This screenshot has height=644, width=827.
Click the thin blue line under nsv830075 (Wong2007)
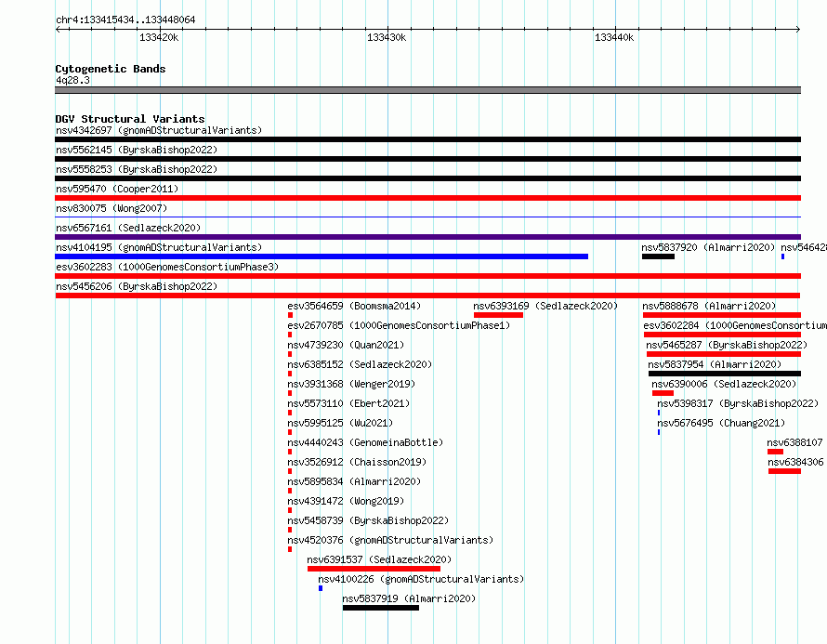point(427,217)
